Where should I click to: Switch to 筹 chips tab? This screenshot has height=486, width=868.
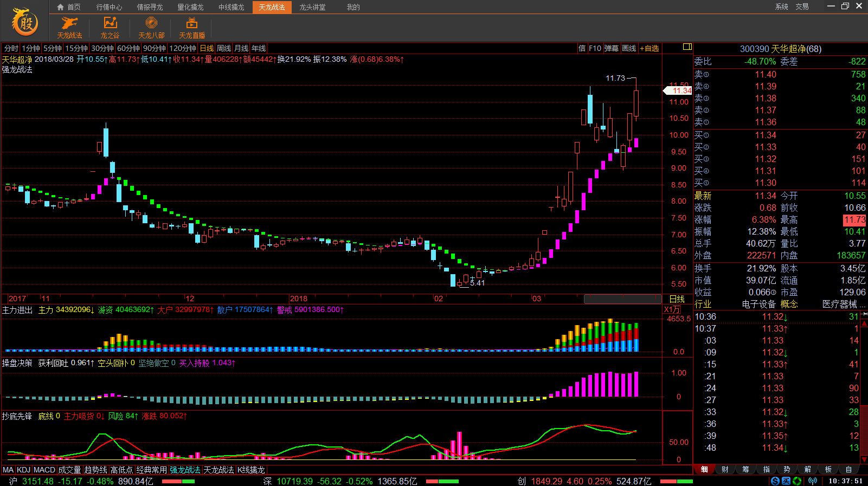coord(745,469)
